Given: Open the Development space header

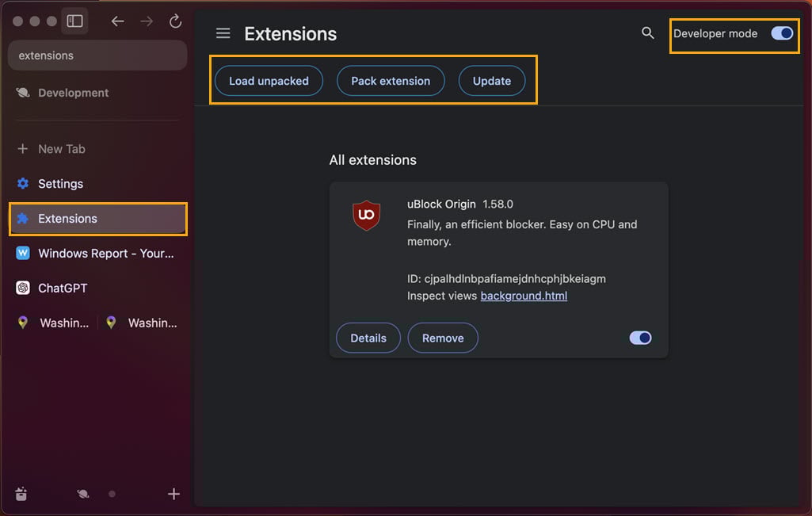Looking at the screenshot, I should tap(62, 93).
